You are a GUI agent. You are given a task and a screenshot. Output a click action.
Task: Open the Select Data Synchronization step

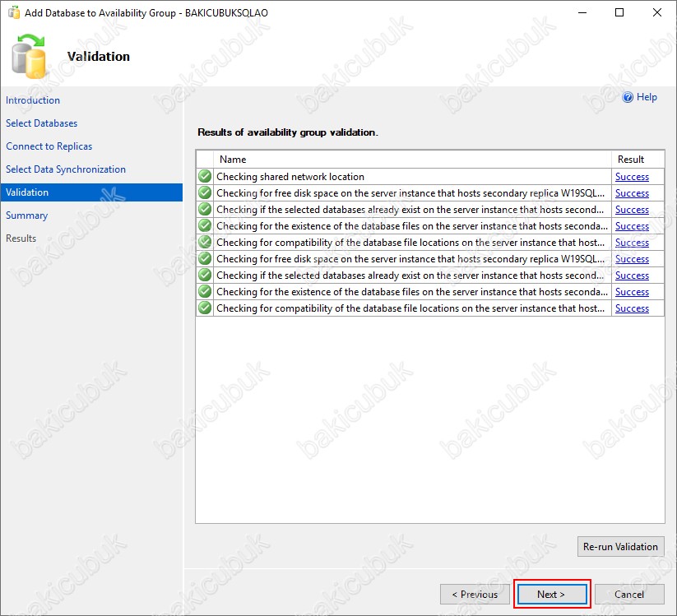66,169
